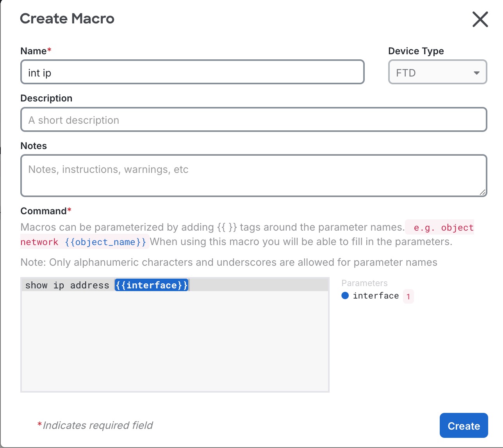Click the Name input containing 'int ip'
503x448 pixels.
192,72
